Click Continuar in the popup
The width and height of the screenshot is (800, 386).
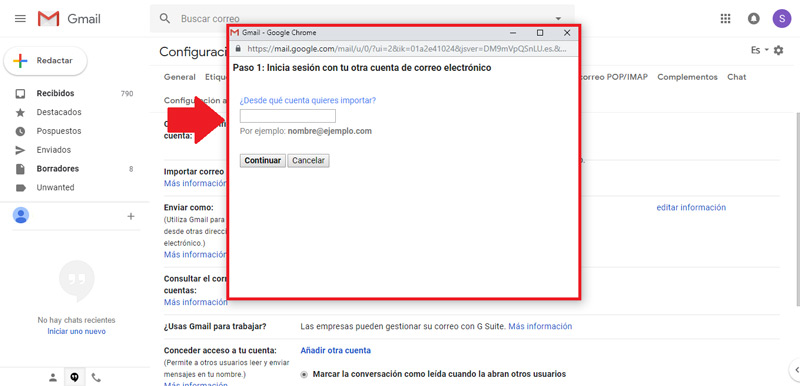click(x=263, y=161)
